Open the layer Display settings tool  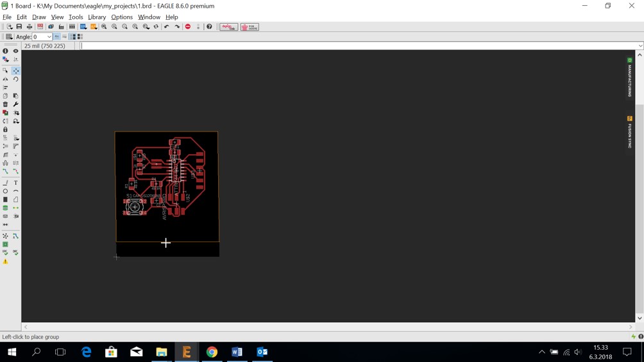(5, 59)
